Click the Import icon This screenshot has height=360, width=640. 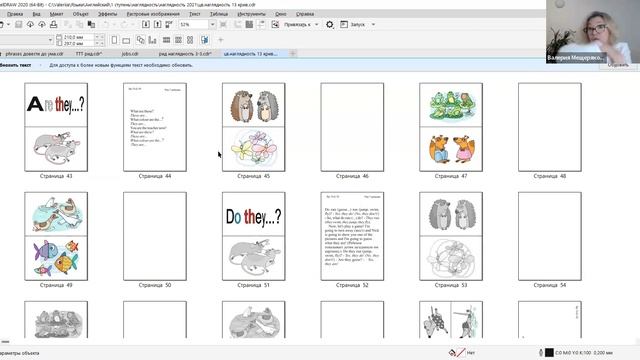[x=146, y=24]
